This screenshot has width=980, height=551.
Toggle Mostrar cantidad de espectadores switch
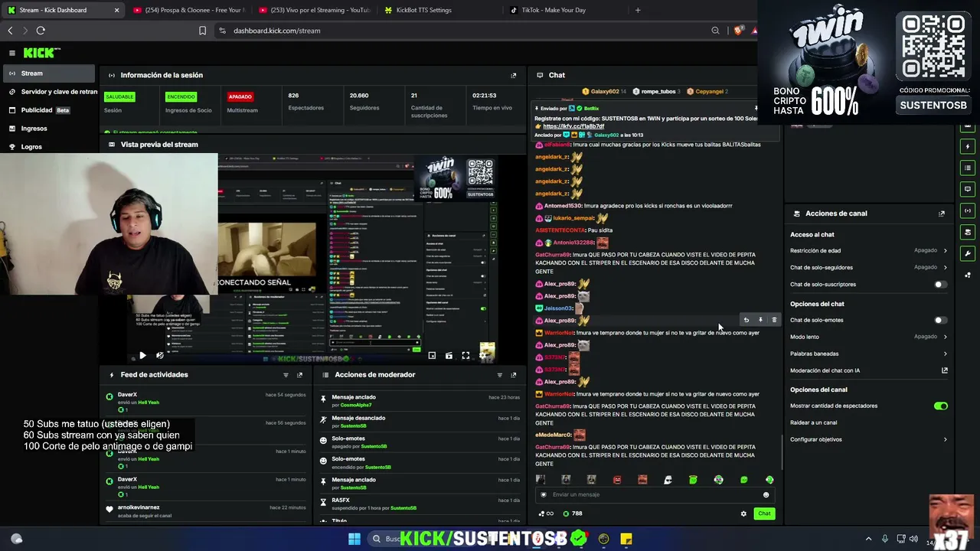pyautogui.click(x=940, y=406)
